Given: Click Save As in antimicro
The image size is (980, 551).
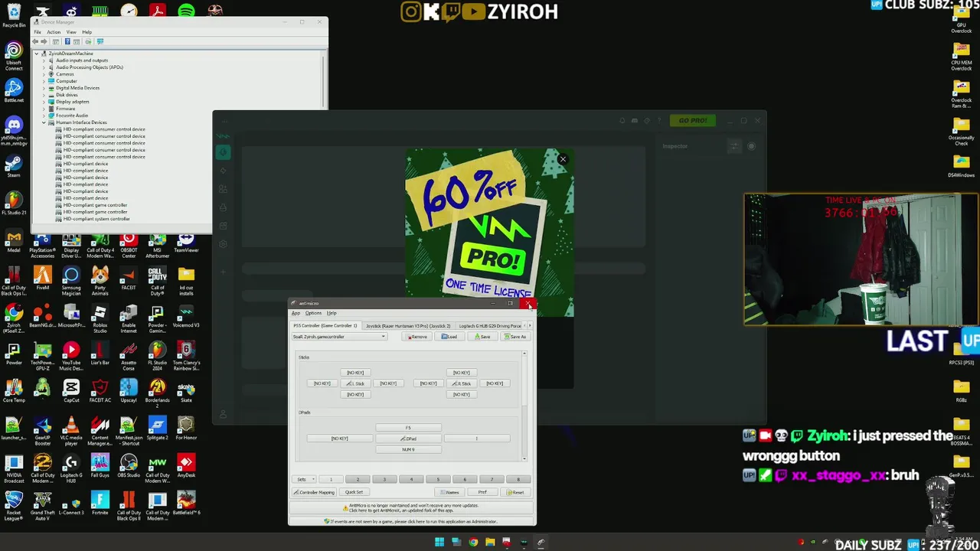Looking at the screenshot, I should [515, 337].
